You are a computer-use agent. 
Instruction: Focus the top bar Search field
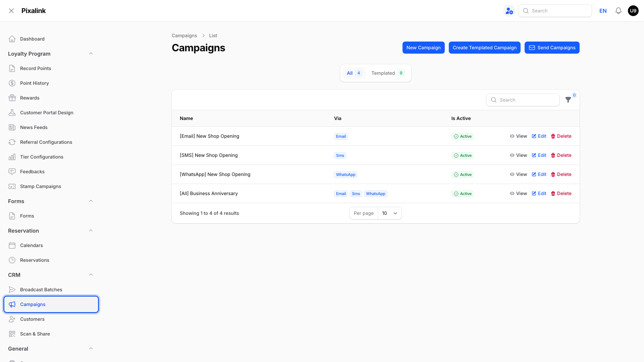click(555, 11)
